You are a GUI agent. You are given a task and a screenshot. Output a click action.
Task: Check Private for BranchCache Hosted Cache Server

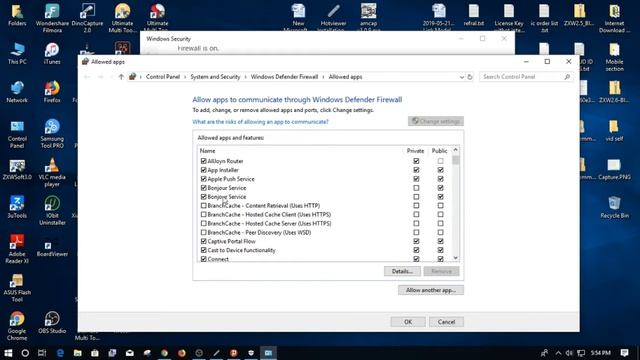pos(416,223)
